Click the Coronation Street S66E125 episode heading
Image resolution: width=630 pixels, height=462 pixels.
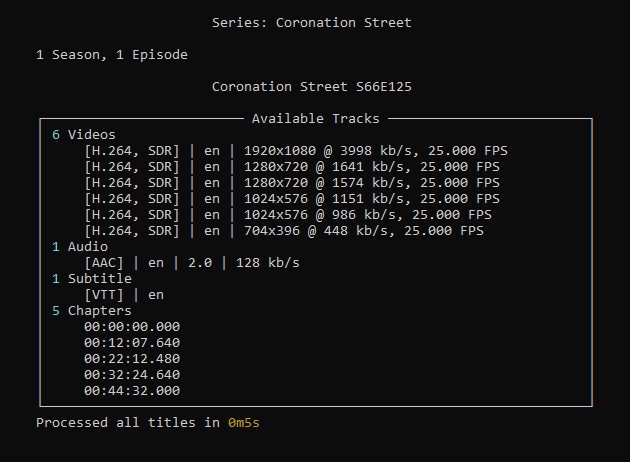(x=311, y=87)
